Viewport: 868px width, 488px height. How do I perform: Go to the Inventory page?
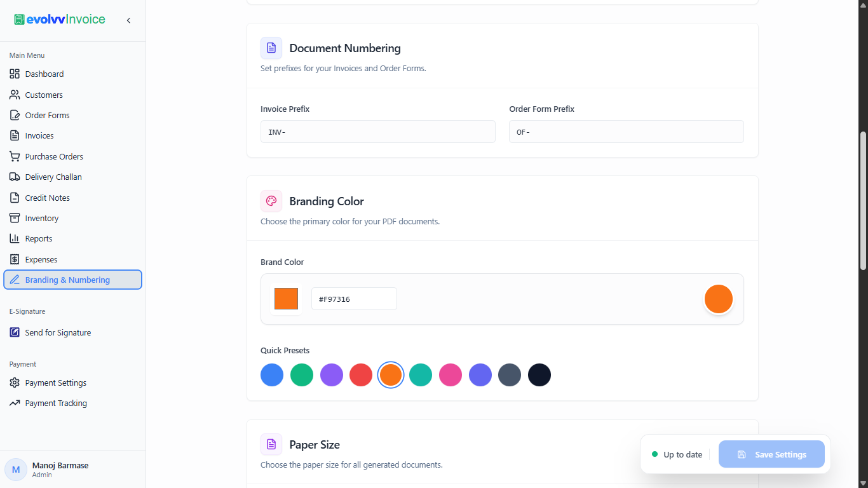[42, 218]
